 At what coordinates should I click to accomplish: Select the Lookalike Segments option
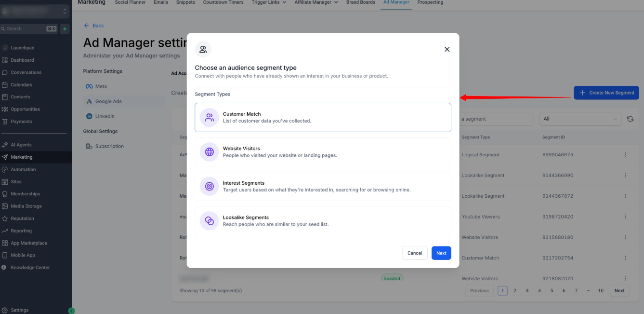coord(323,220)
